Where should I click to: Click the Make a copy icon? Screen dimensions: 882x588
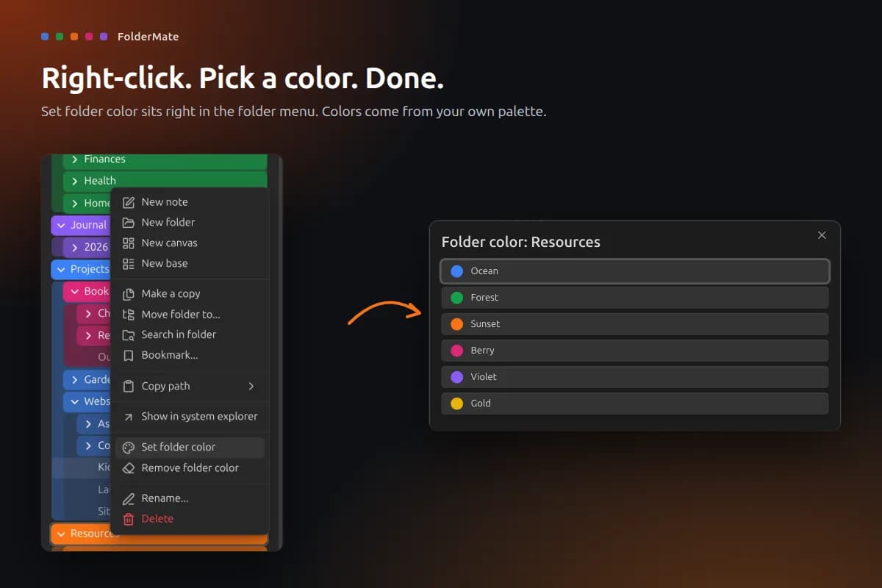pyautogui.click(x=129, y=294)
